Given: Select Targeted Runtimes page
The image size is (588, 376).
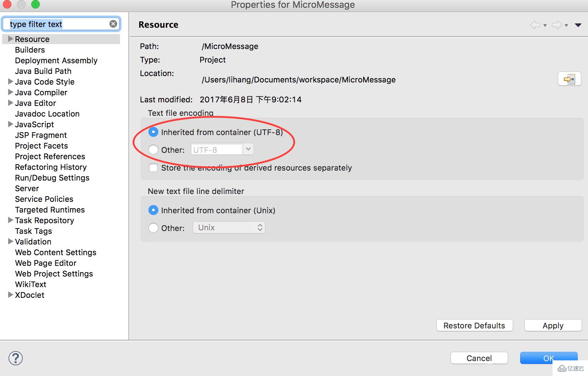Looking at the screenshot, I should point(50,210).
